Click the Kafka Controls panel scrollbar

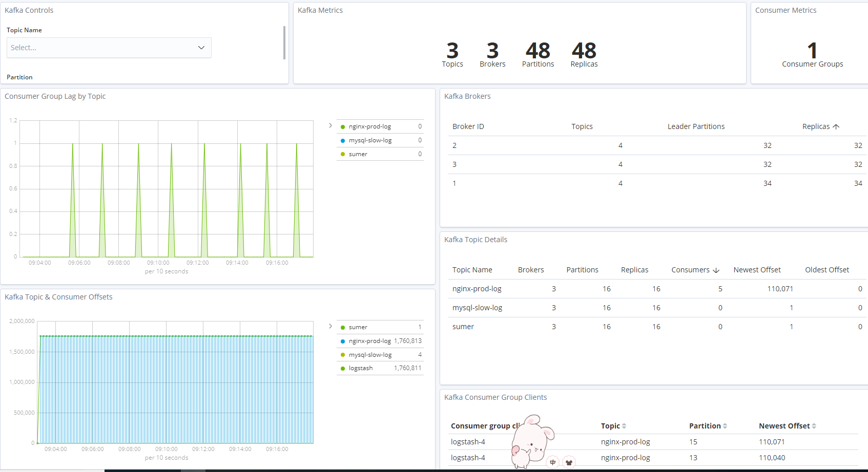(284, 42)
